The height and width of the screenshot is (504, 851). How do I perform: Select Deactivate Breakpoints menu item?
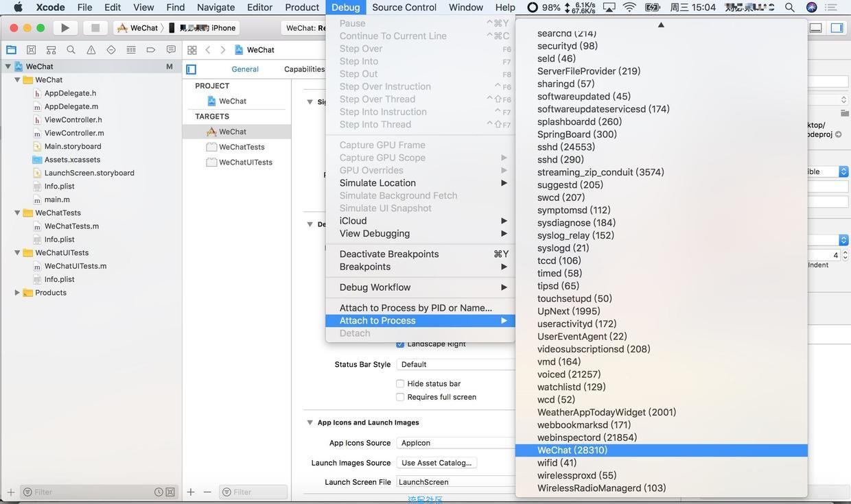[420, 254]
